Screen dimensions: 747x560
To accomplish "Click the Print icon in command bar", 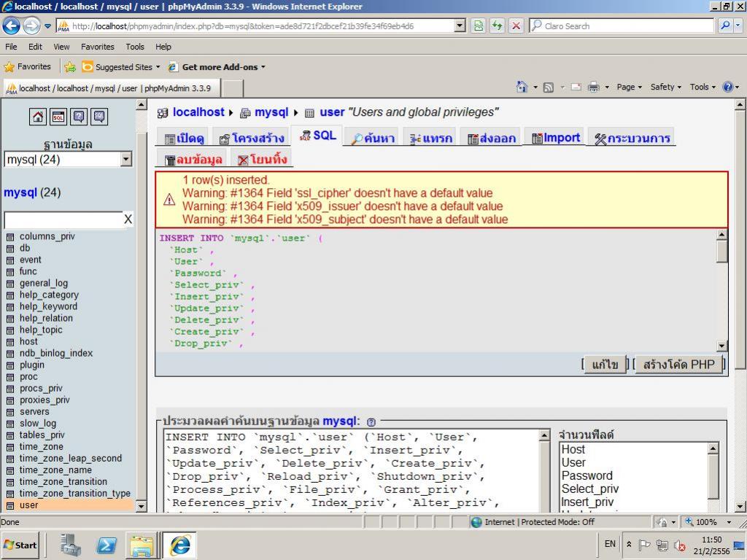I will [593, 87].
